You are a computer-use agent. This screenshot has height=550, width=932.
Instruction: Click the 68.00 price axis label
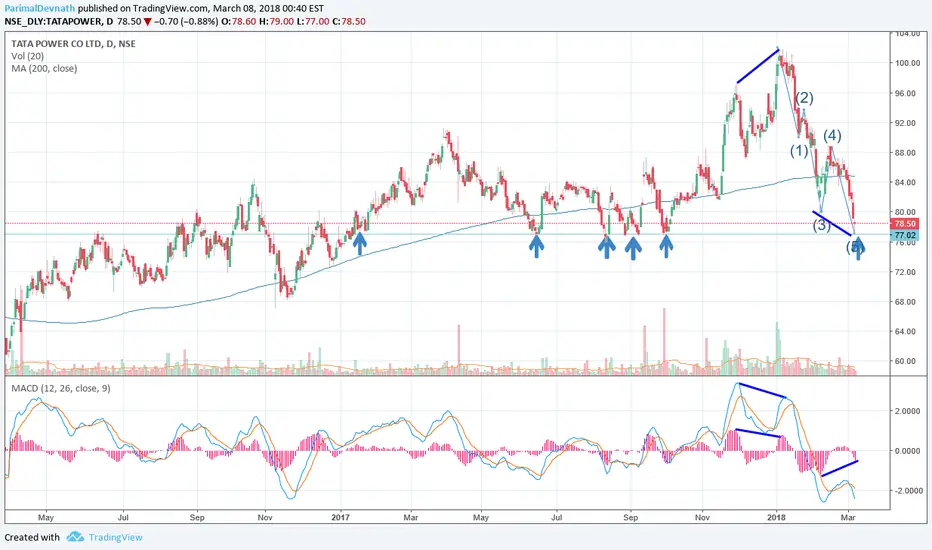(906, 301)
